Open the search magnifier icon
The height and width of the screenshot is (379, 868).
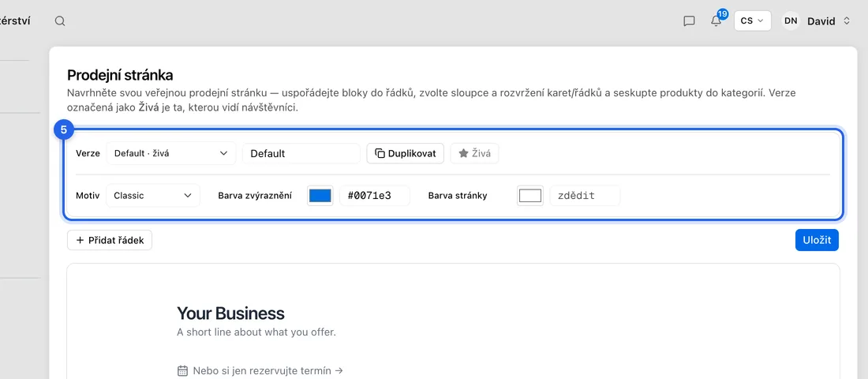[60, 21]
